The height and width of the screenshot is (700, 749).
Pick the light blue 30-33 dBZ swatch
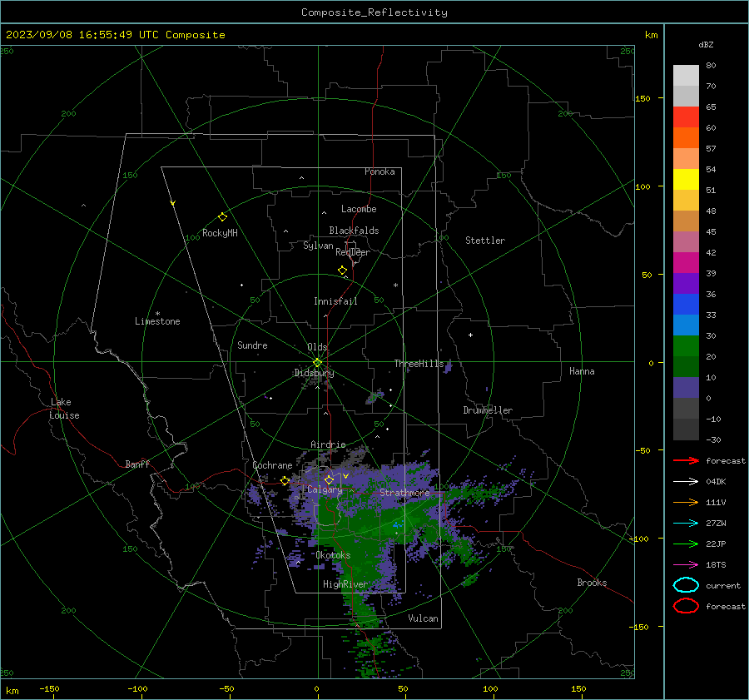pyautogui.click(x=686, y=325)
